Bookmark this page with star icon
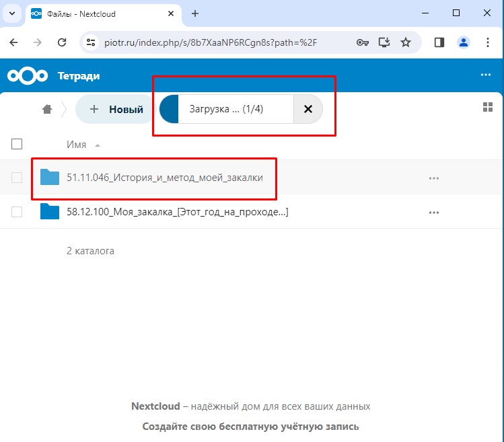504x442 pixels. (406, 42)
